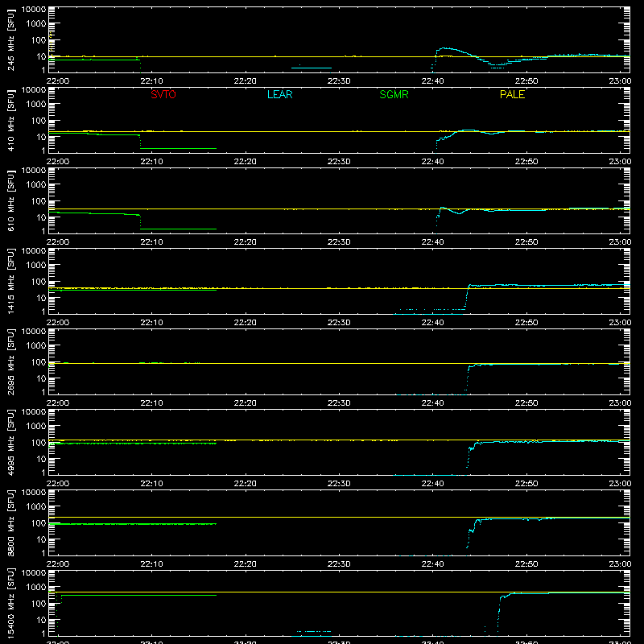Select the 15400 MHz [SFU] axis title

(10, 603)
